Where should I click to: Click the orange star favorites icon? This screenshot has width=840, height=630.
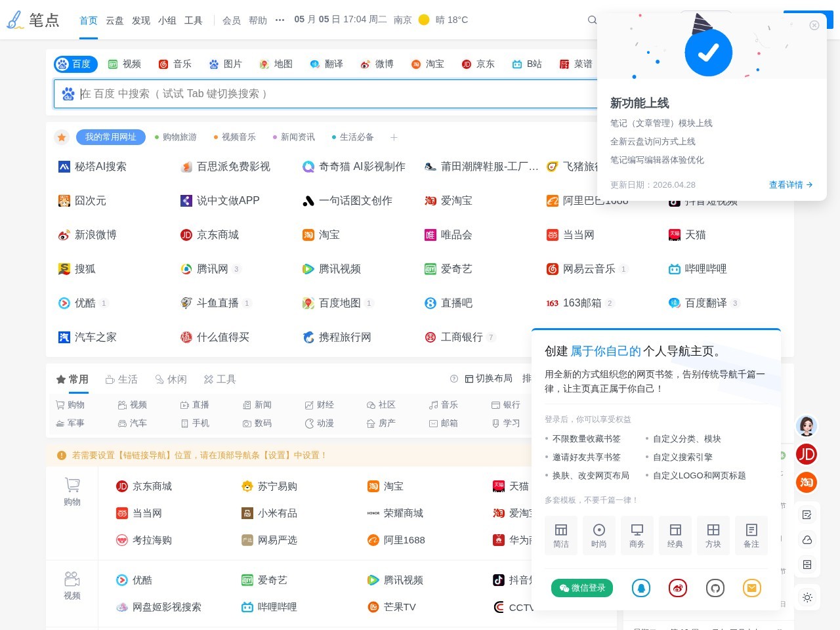pyautogui.click(x=62, y=137)
